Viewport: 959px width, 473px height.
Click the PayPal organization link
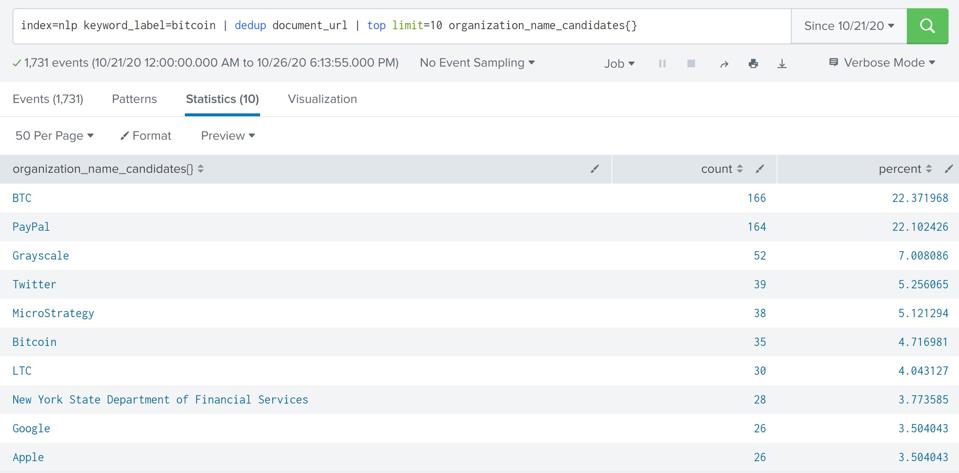pos(31,227)
